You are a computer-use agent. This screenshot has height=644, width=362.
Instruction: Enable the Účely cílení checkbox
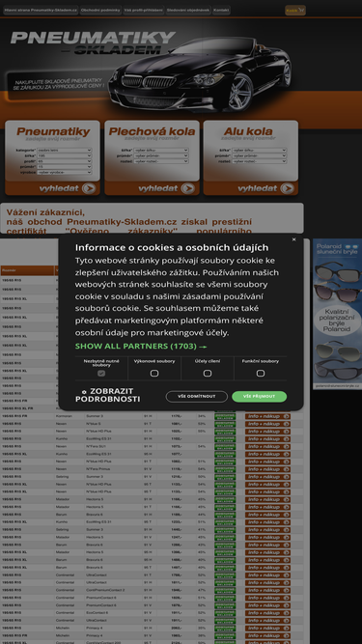tap(208, 374)
